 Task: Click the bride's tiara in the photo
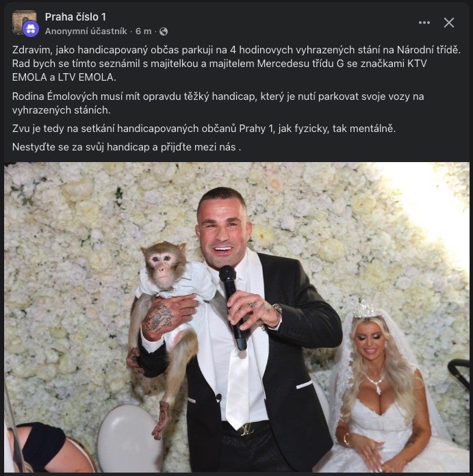click(x=366, y=310)
